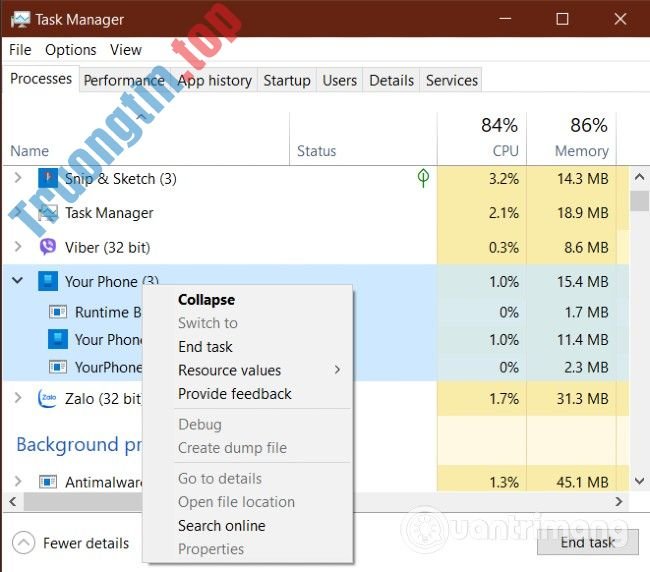Click the Viber app icon
The image size is (650, 572).
pos(48,247)
